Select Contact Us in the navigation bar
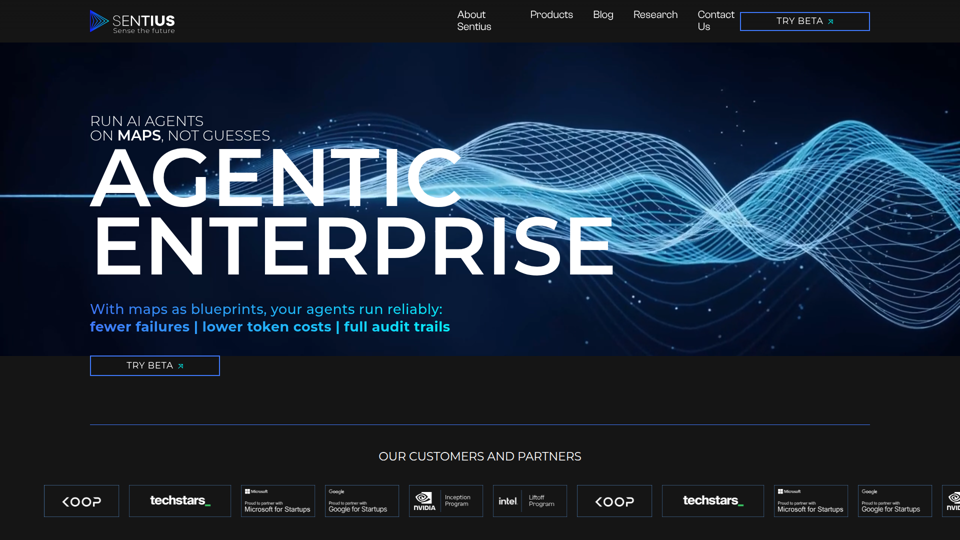 pos(715,21)
